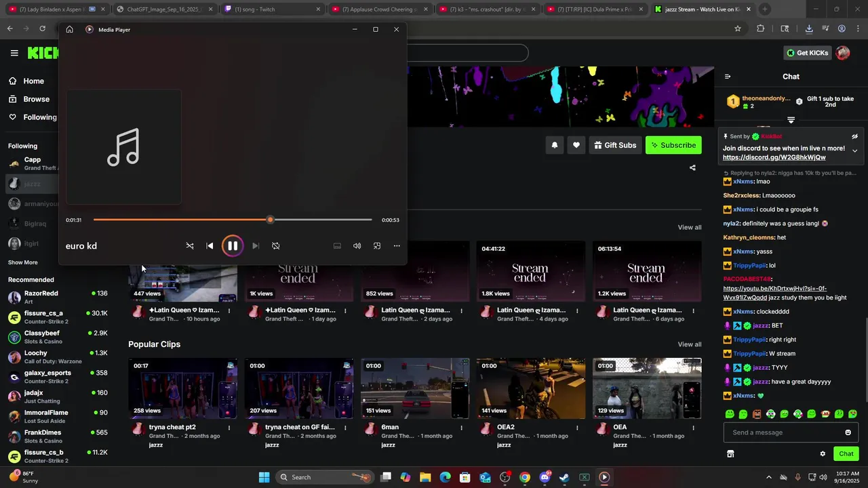Open Classybeef recommended channel
The height and width of the screenshot is (488, 868).
tap(58, 337)
